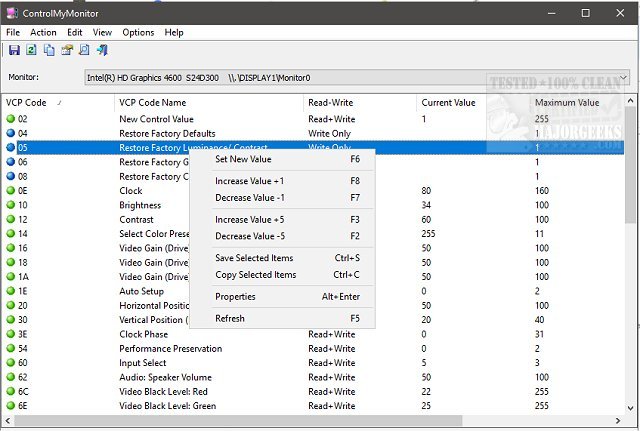Click the blue status dot for code 06
The width and height of the screenshot is (640, 431).
(11, 162)
